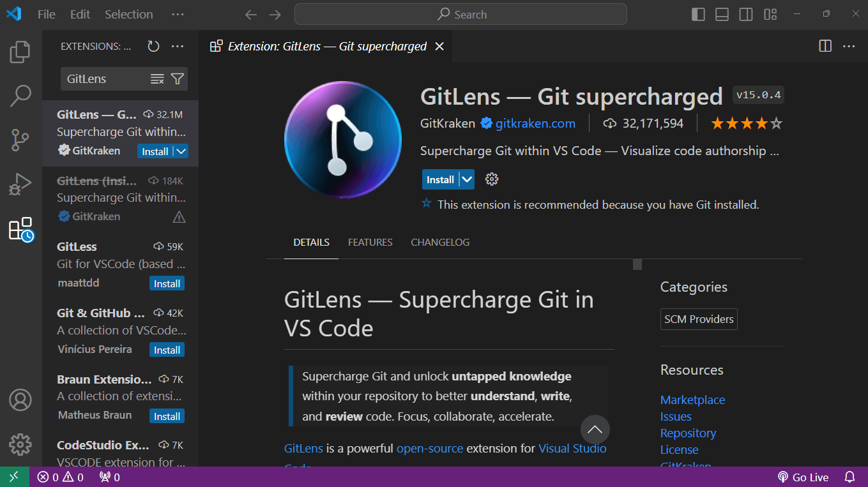Click the Search field at the top
868x487 pixels.
tap(460, 13)
